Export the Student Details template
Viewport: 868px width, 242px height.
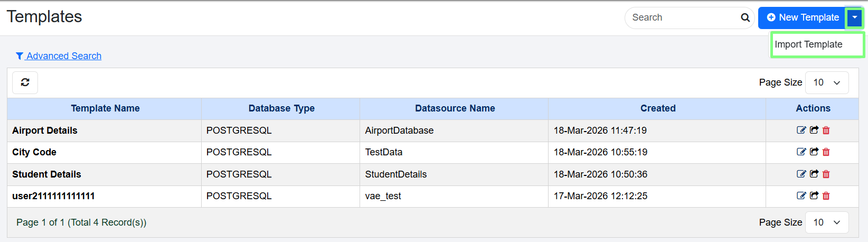click(x=814, y=174)
